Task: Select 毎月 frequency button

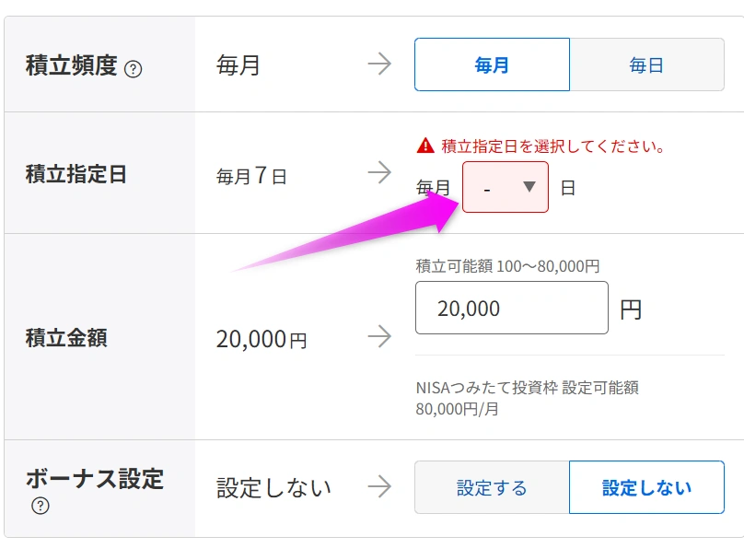Action: [x=492, y=64]
